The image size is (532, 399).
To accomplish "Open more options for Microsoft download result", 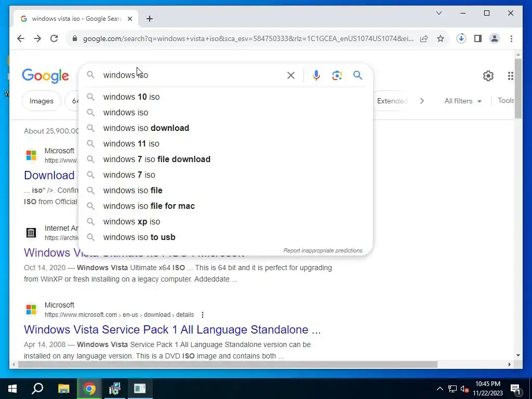I will coord(203,315).
